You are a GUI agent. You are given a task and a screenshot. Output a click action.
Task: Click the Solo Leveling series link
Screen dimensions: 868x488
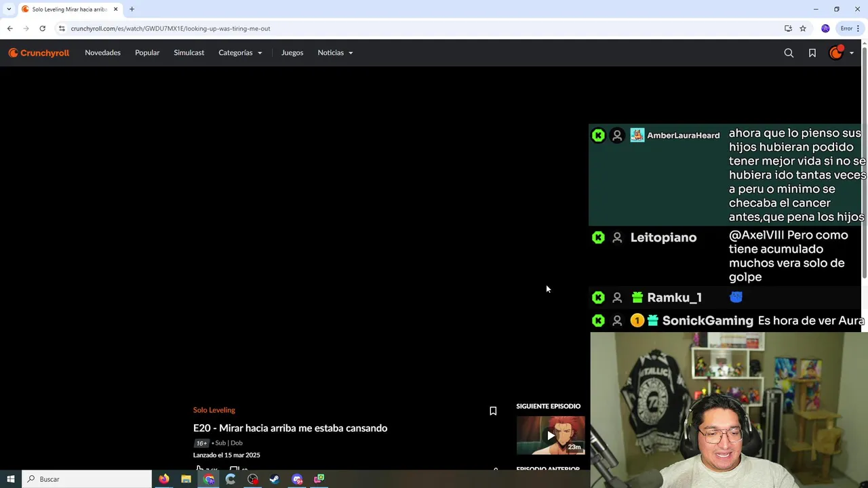coord(214,410)
